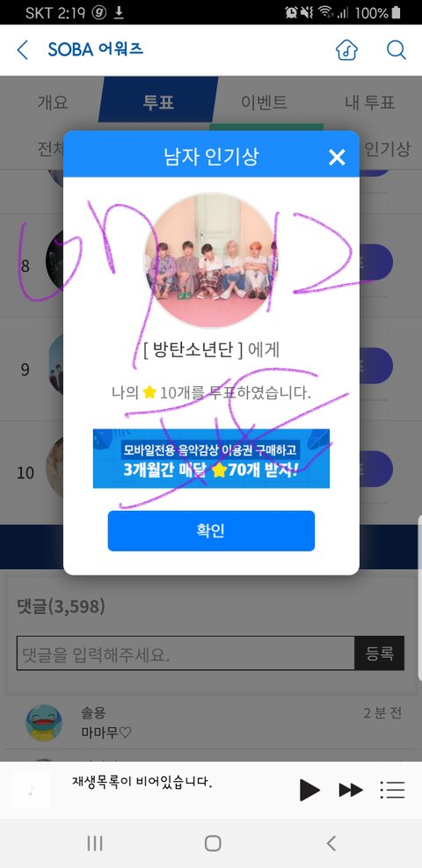The image size is (422, 868).
Task: Click the 댓글을 입력해주세요 comment field
Action: [x=186, y=653]
